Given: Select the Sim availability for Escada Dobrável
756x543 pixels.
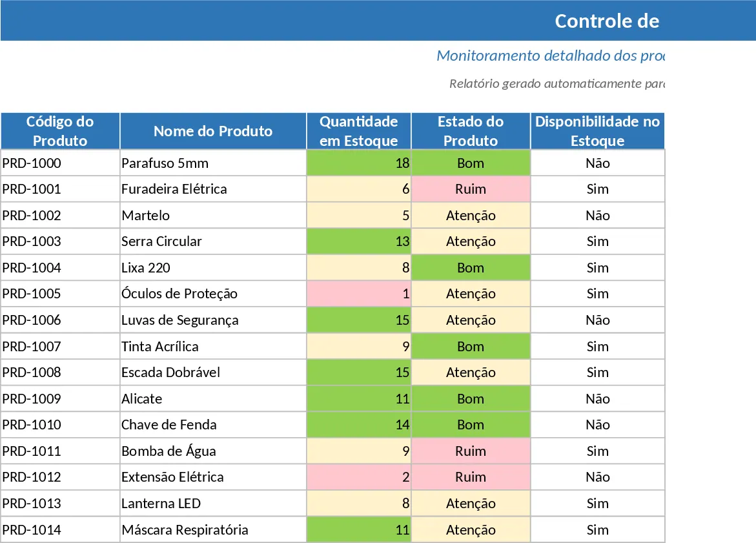Looking at the screenshot, I should pyautogui.click(x=598, y=373).
